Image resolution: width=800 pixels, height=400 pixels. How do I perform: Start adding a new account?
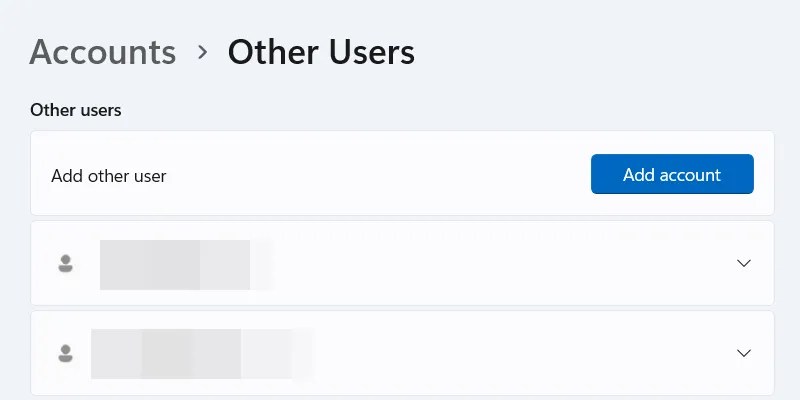pyautogui.click(x=672, y=174)
